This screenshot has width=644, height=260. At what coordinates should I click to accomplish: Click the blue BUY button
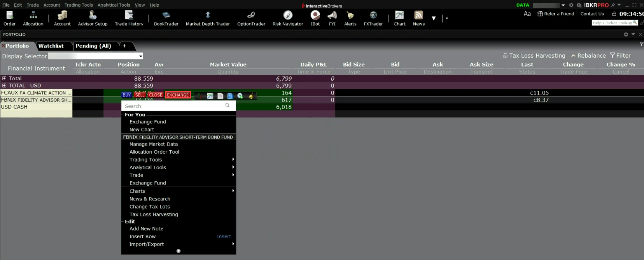pos(126,95)
